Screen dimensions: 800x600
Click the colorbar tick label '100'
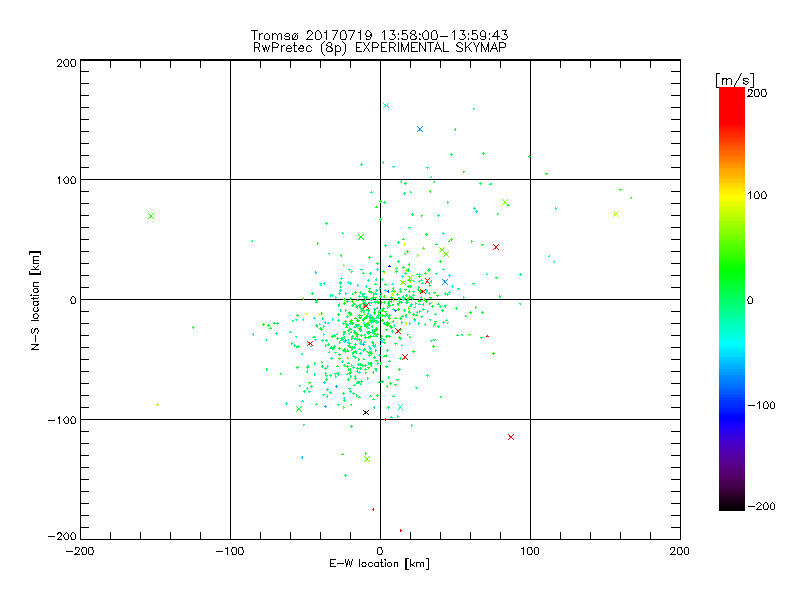757,195
